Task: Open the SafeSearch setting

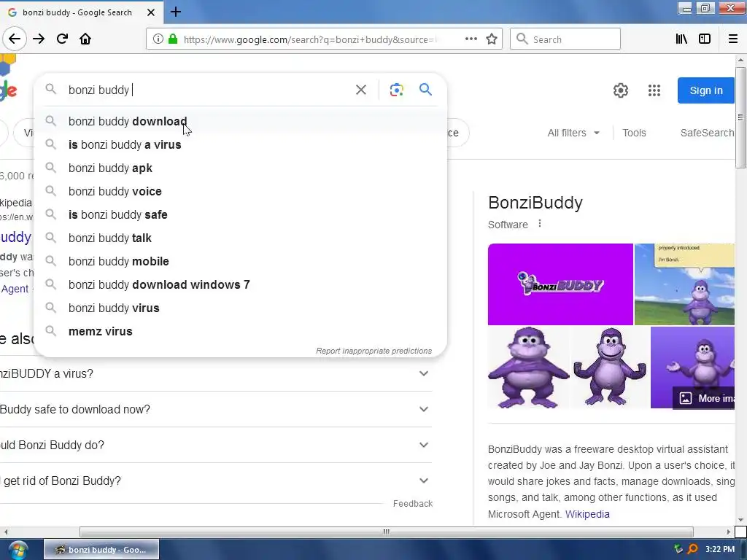Action: tap(707, 133)
